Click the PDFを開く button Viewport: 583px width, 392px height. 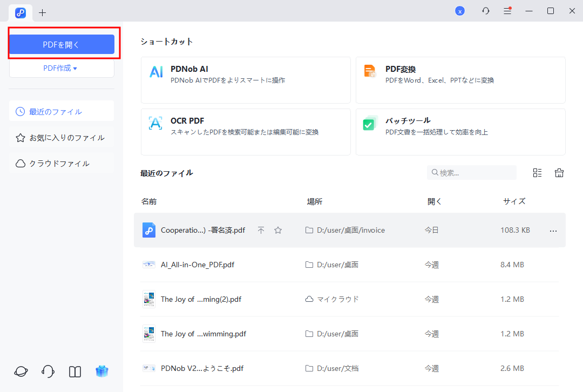point(62,44)
